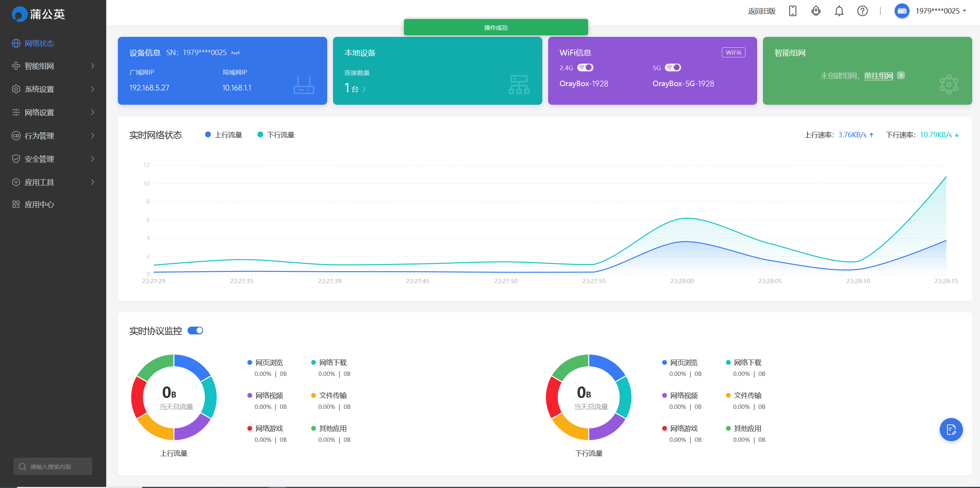Toggle 上行流量 legend blue dot in chart
This screenshot has width=980, height=488.
(208, 135)
